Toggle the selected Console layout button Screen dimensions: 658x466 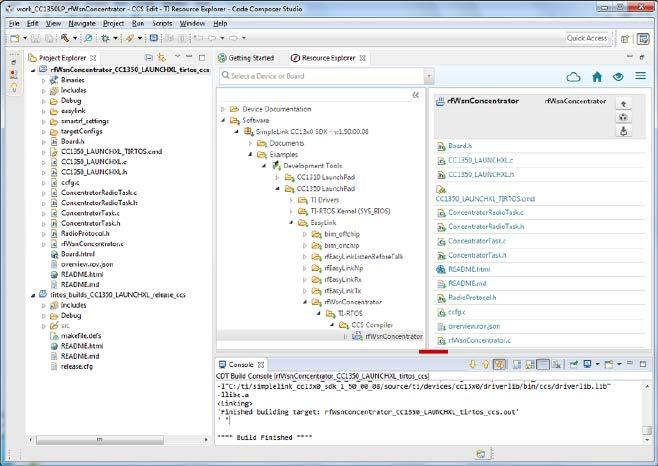click(x=543, y=364)
